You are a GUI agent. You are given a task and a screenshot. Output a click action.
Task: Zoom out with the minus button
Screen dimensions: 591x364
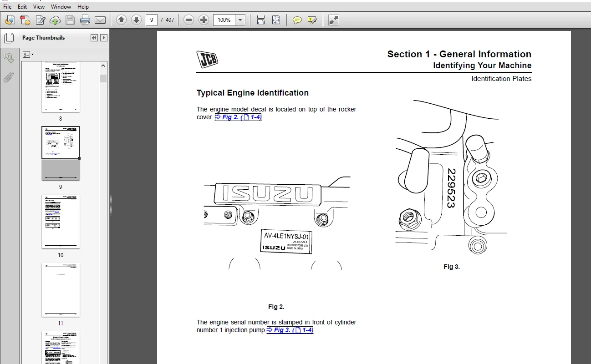click(x=189, y=20)
